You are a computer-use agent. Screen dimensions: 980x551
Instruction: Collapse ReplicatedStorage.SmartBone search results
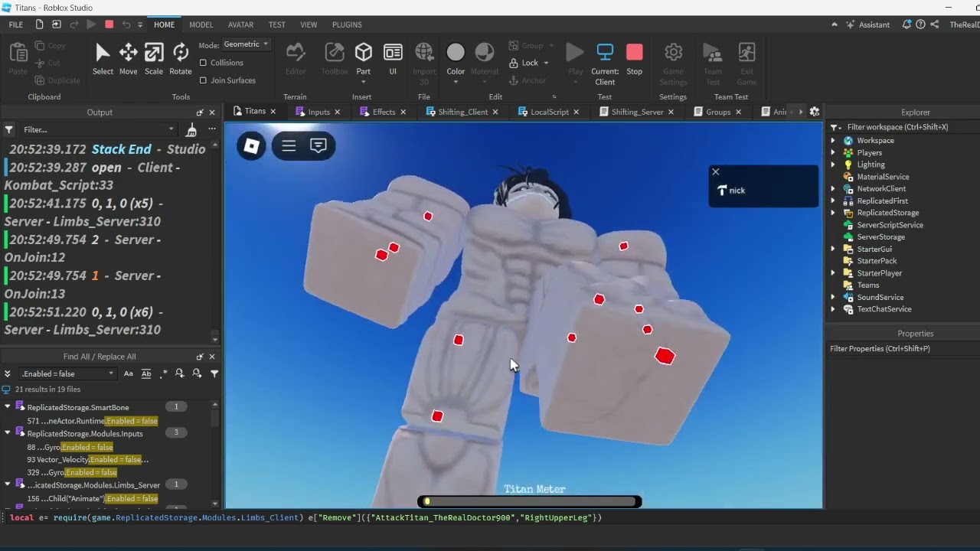coord(8,407)
